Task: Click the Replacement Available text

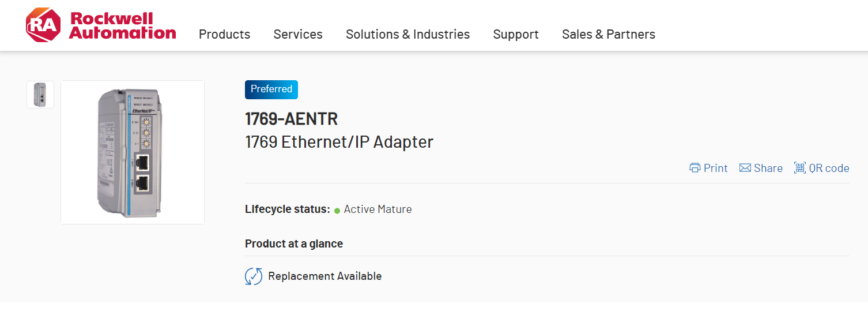Action: pos(325,276)
